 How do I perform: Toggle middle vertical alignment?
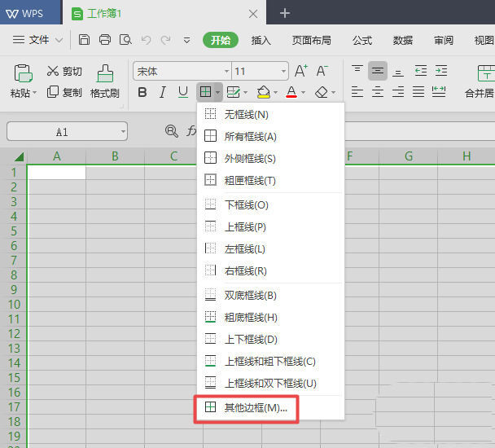click(x=378, y=70)
